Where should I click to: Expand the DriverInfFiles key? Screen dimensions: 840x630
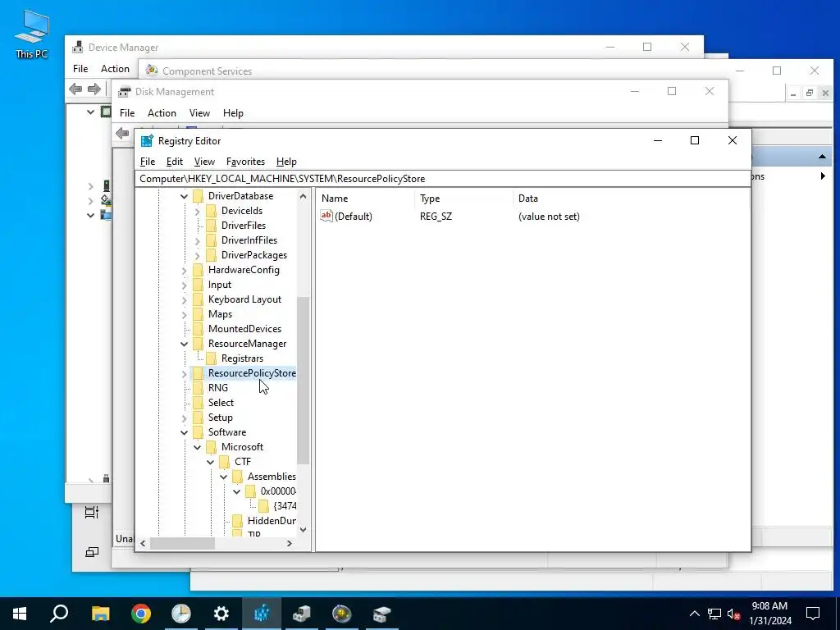(x=197, y=240)
